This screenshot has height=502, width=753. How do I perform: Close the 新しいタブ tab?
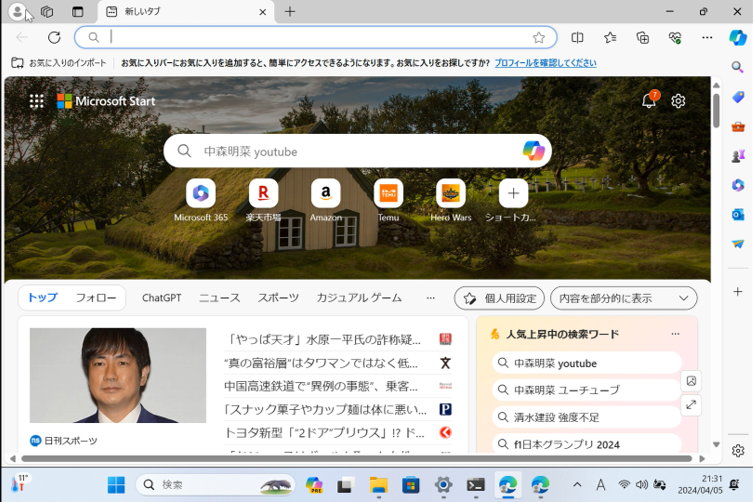click(263, 12)
